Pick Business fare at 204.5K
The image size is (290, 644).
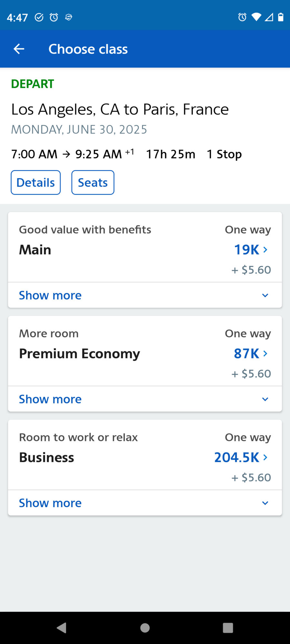click(237, 457)
